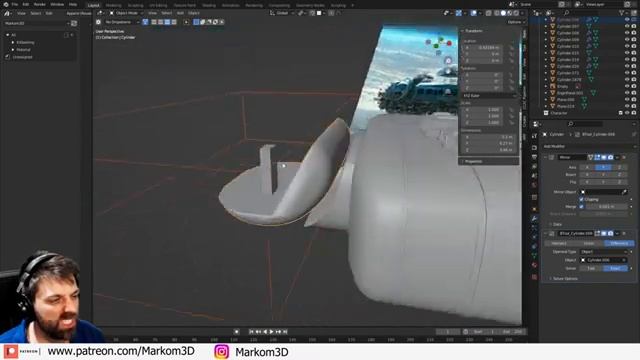Viewport: 640px width, 360px height.
Task: Open the Render properties tab icon
Action: pyautogui.click(x=534, y=147)
